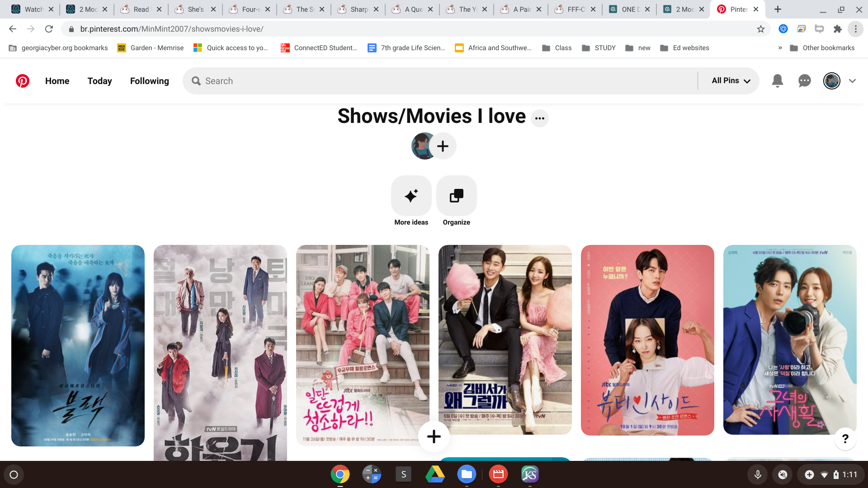Open a new browser tab
Image resolution: width=868 pixels, height=488 pixels.
click(778, 9)
